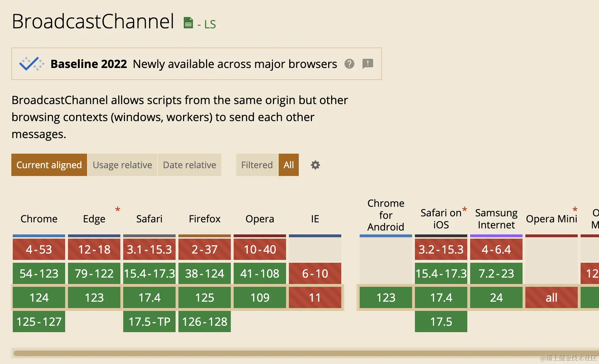Image resolution: width=599 pixels, height=364 pixels.
Task: Select the All browsers option
Action: [x=289, y=165]
